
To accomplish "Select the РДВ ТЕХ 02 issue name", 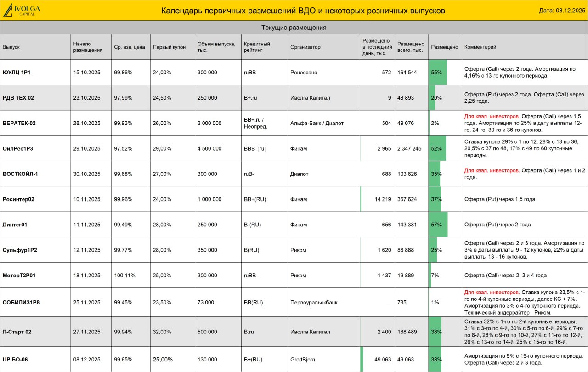I will [x=18, y=98].
